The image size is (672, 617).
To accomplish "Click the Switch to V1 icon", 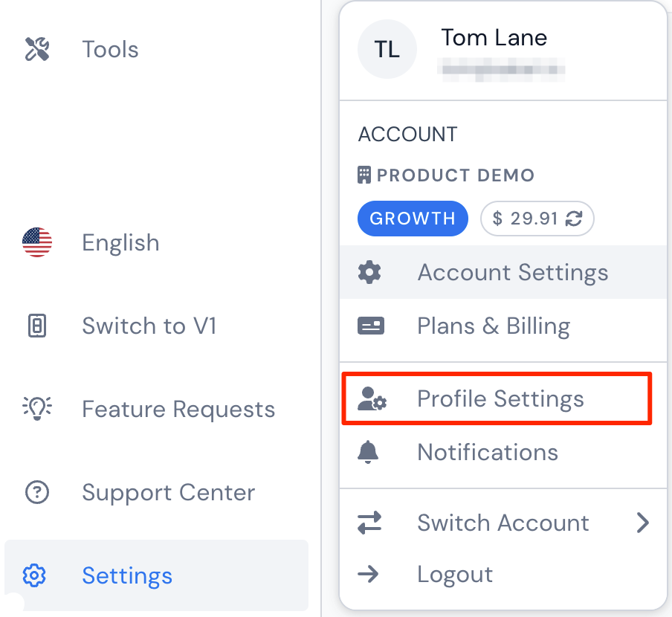I will [37, 326].
